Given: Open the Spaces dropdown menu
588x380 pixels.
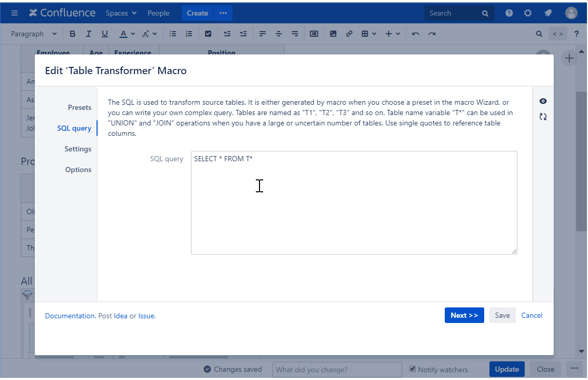Looking at the screenshot, I should (x=121, y=13).
